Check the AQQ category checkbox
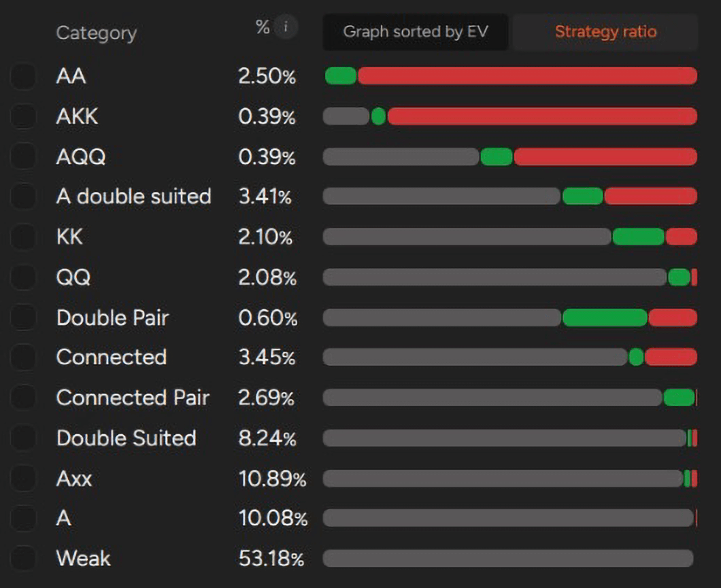 (23, 156)
